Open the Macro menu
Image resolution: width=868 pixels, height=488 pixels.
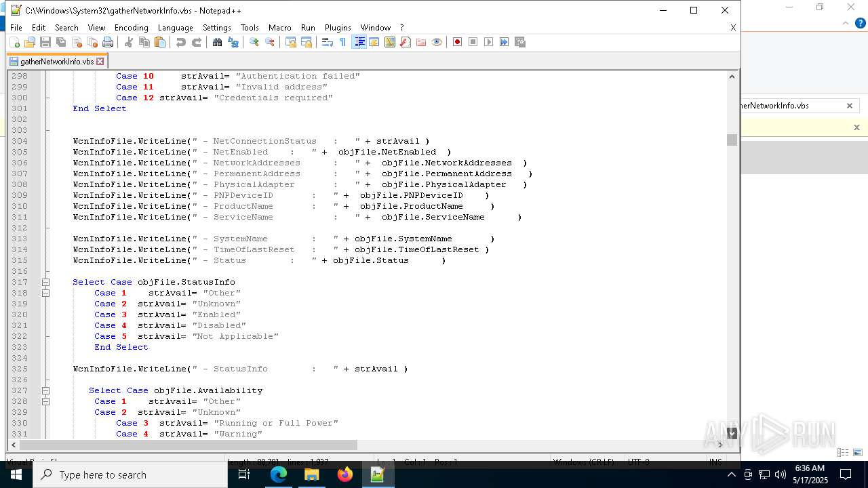pyautogui.click(x=280, y=28)
